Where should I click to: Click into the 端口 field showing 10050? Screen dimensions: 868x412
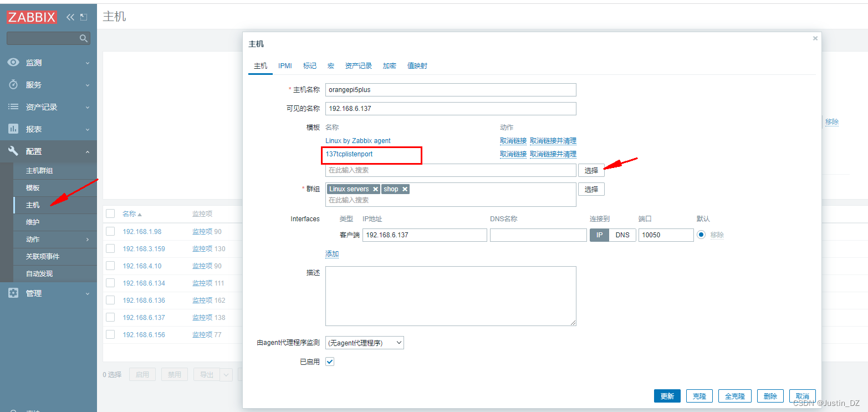[666, 235]
